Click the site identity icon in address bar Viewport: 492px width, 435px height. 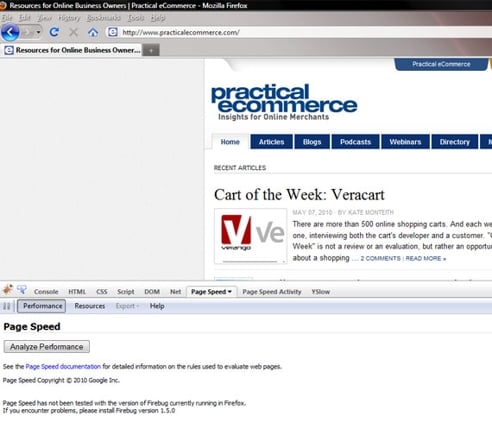click(113, 32)
